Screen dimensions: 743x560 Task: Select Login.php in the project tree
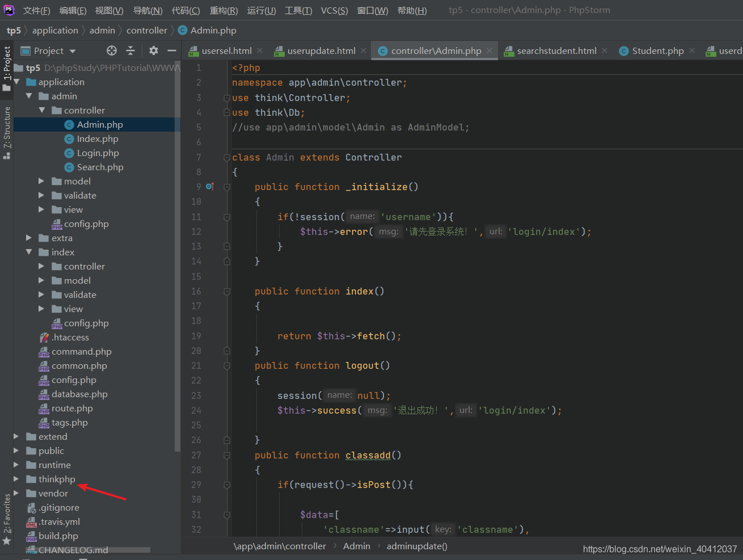click(x=98, y=153)
